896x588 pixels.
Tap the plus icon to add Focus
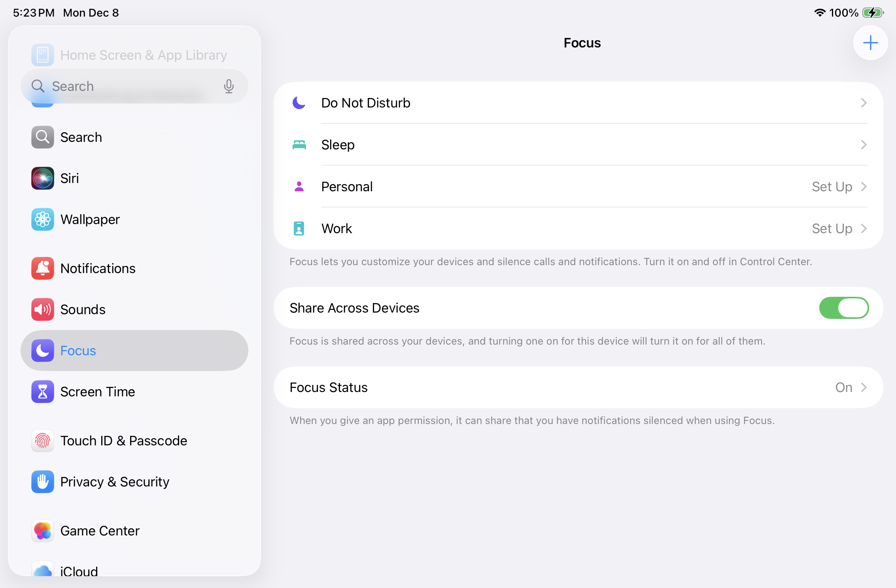870,43
